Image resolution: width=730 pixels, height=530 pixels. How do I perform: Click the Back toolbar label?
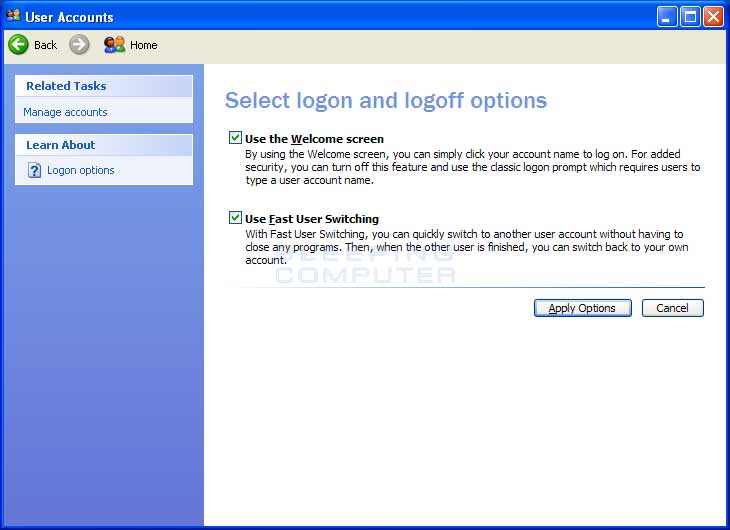(45, 45)
